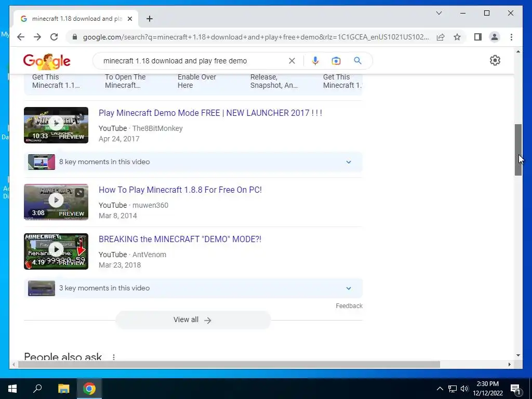Go forward in browser history
The height and width of the screenshot is (399, 532).
tap(37, 37)
